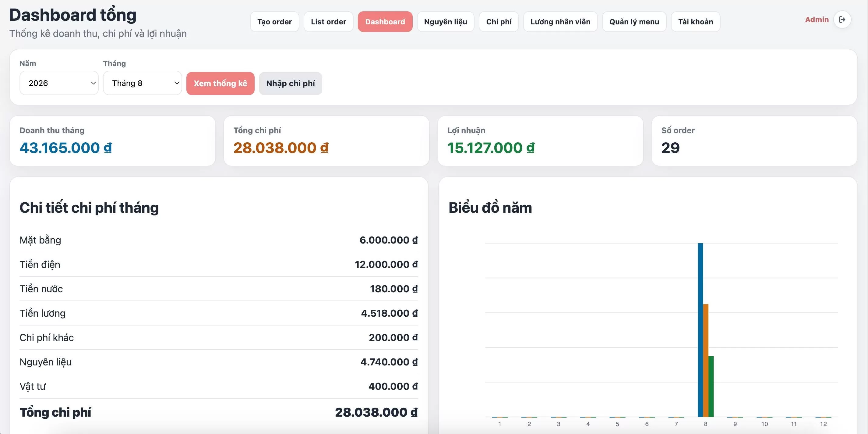This screenshot has height=434, width=868.
Task: Open the Tháng month dropdown
Action: pyautogui.click(x=143, y=83)
